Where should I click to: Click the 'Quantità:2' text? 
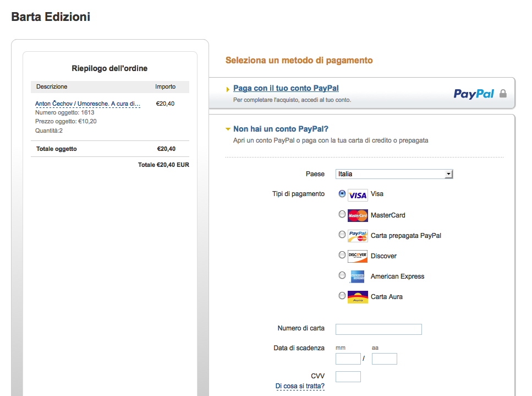click(49, 131)
